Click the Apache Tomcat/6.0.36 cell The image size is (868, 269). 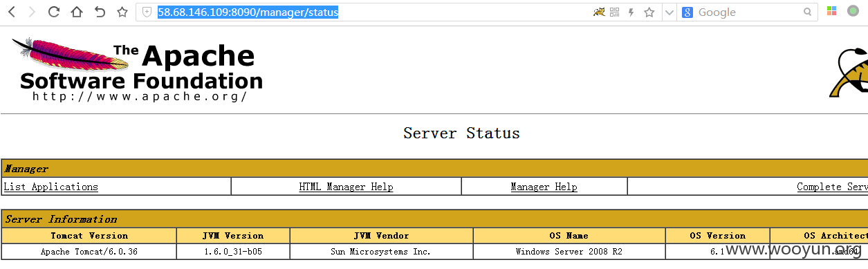89,252
